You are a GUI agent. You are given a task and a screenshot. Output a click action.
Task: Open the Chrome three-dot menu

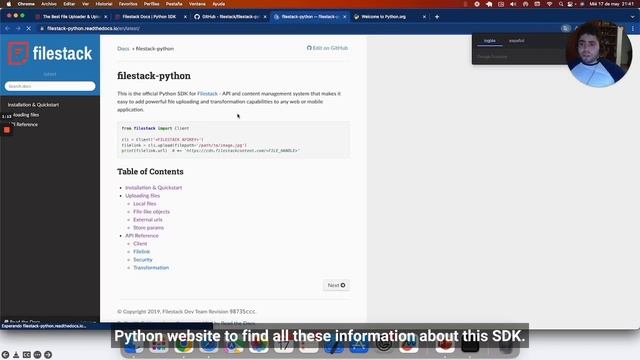633,29
